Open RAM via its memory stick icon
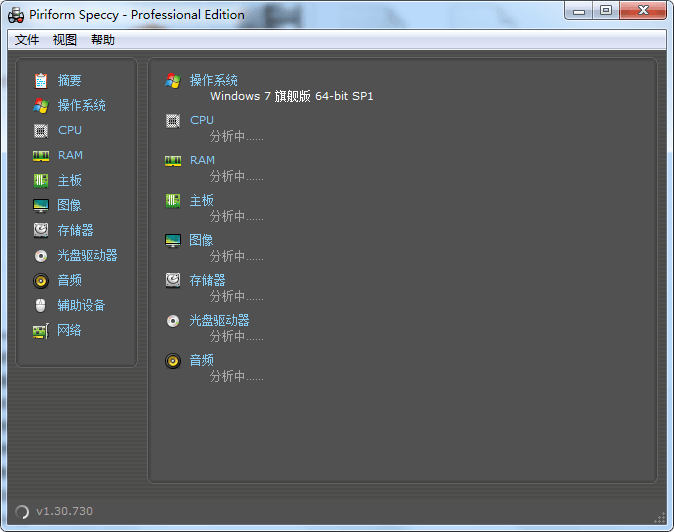This screenshot has height=532, width=674. point(41,155)
